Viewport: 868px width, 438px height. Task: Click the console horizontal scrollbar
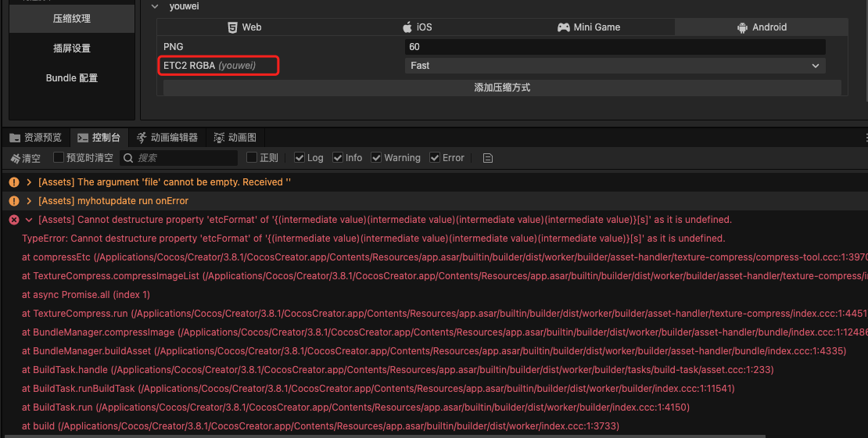tap(385, 436)
